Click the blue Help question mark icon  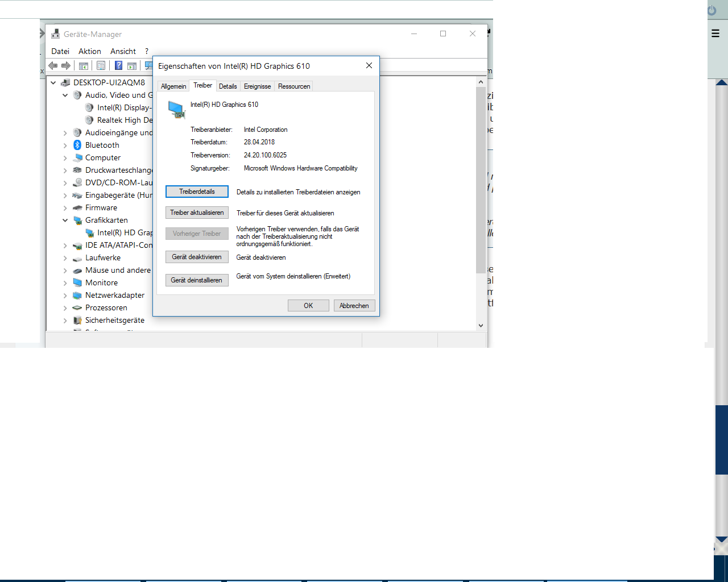pos(118,65)
